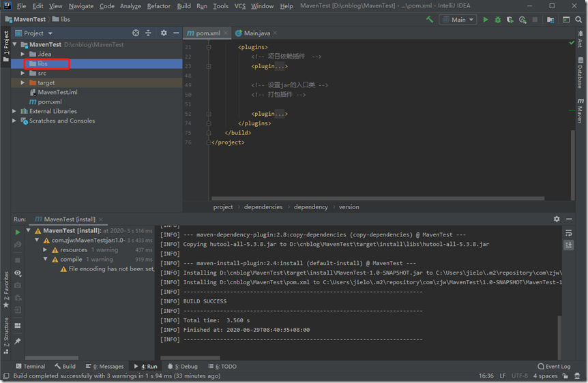This screenshot has height=383, width=588.
Task: Open Project Structure toolbar icon
Action: tap(550, 20)
